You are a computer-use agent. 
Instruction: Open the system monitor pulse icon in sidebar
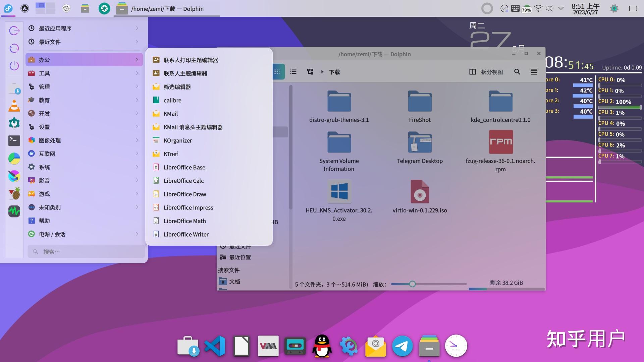point(14,211)
